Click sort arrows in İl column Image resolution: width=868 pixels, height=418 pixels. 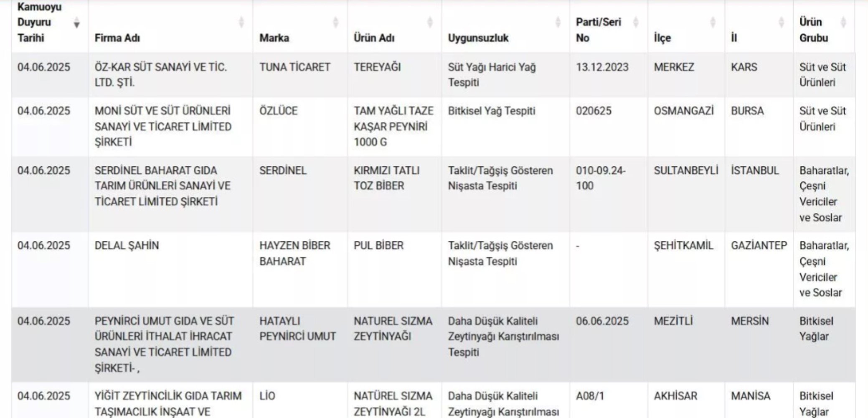[x=782, y=23]
